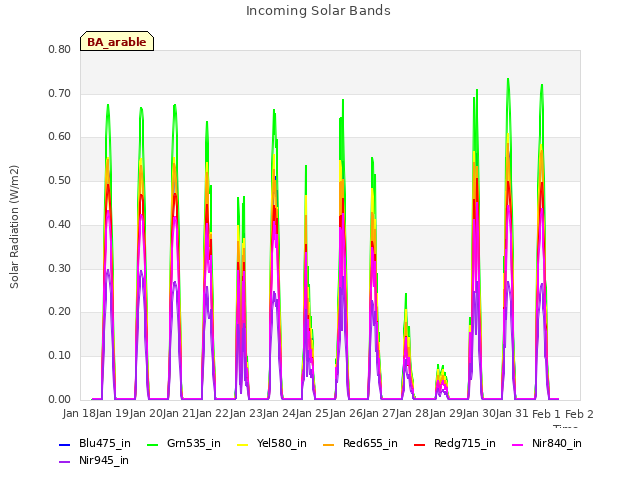The width and height of the screenshot is (640, 480).
Task: Click the Nir945_in legend label
Action: pyautogui.click(x=104, y=460)
